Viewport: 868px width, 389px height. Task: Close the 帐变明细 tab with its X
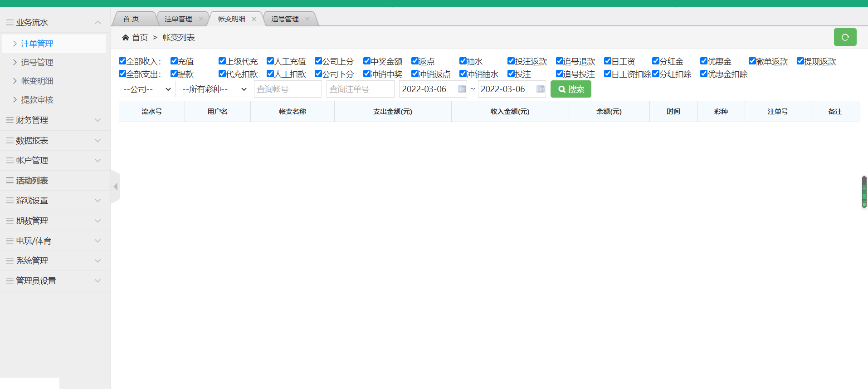tap(254, 19)
